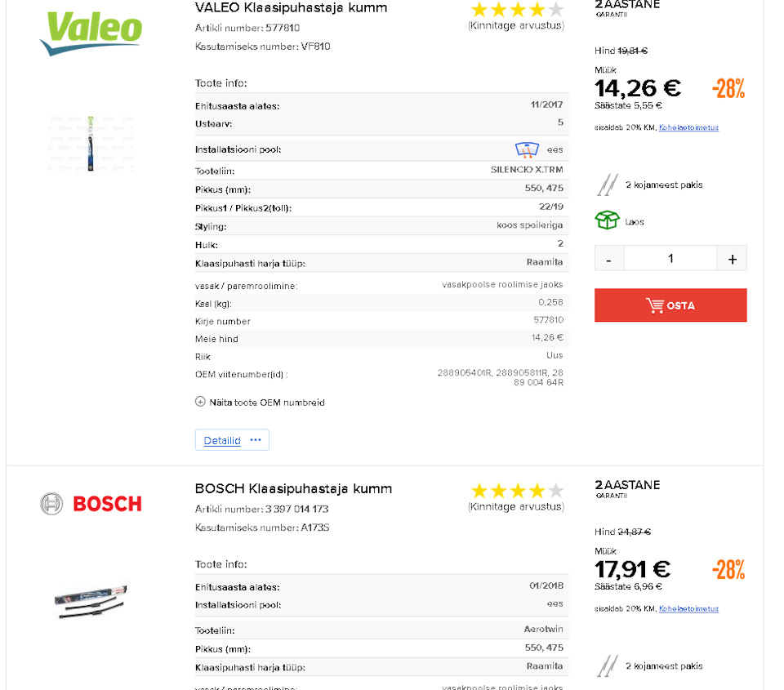
Task: Click the quantity input field
Action: [x=670, y=259]
